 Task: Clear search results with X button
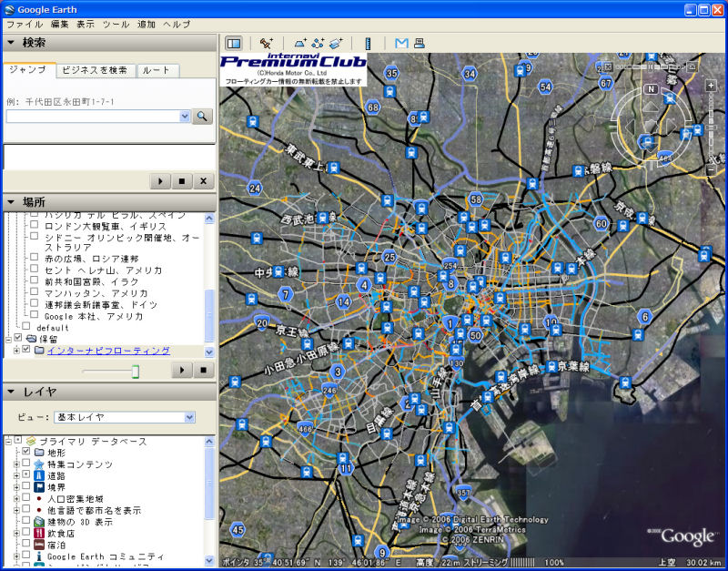click(x=203, y=180)
